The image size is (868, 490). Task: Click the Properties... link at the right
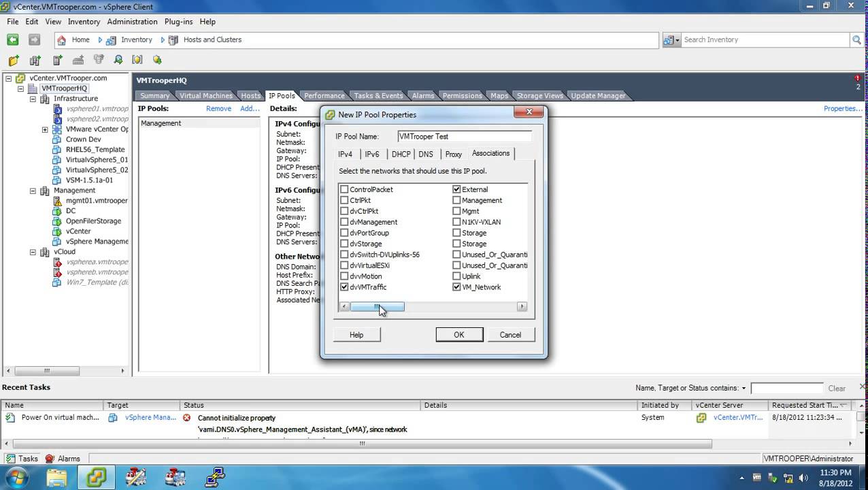pyautogui.click(x=843, y=109)
